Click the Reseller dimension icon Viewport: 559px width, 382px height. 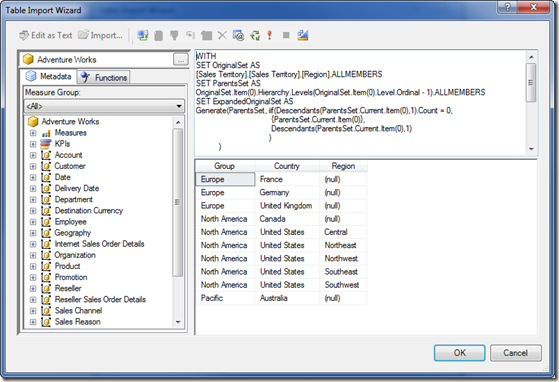(x=46, y=288)
